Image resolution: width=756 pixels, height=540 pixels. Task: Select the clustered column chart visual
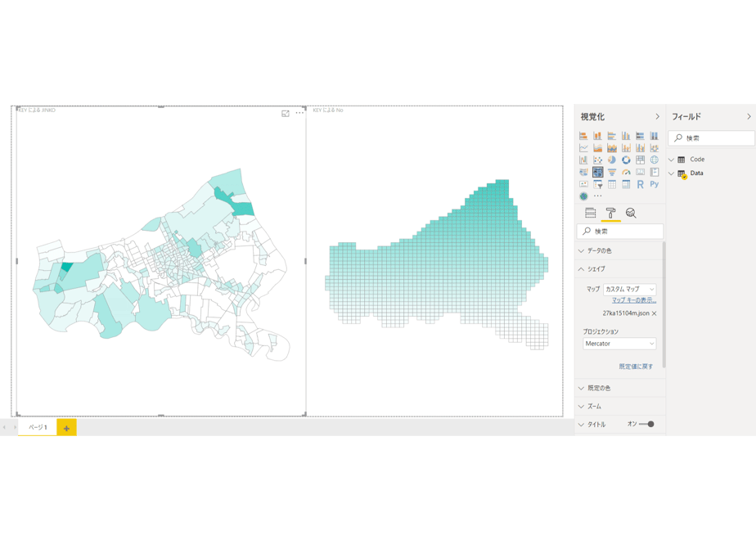click(x=626, y=136)
